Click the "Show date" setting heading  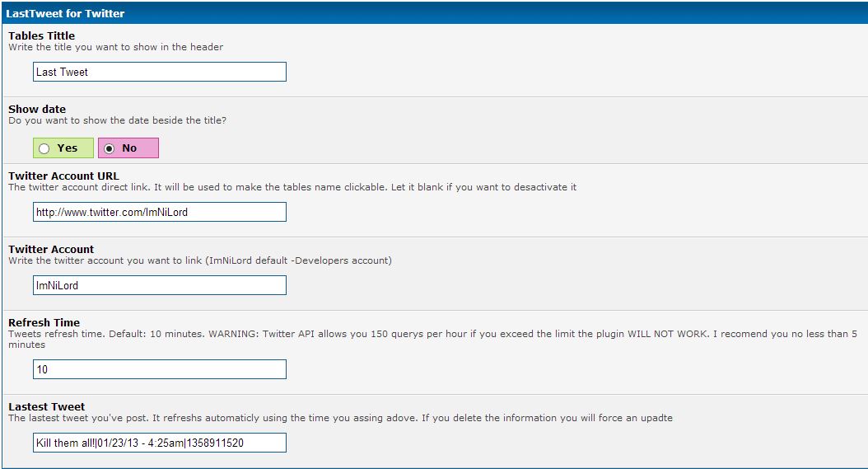(37, 109)
